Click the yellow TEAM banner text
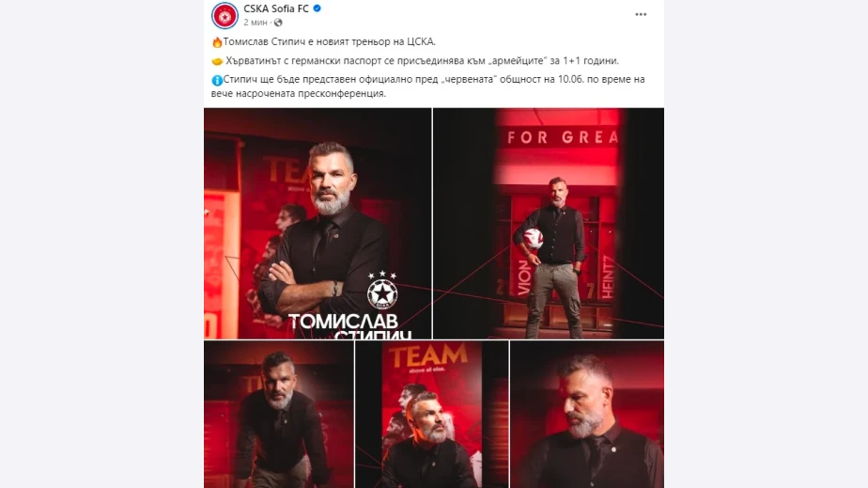The image size is (868, 488). coord(428,356)
